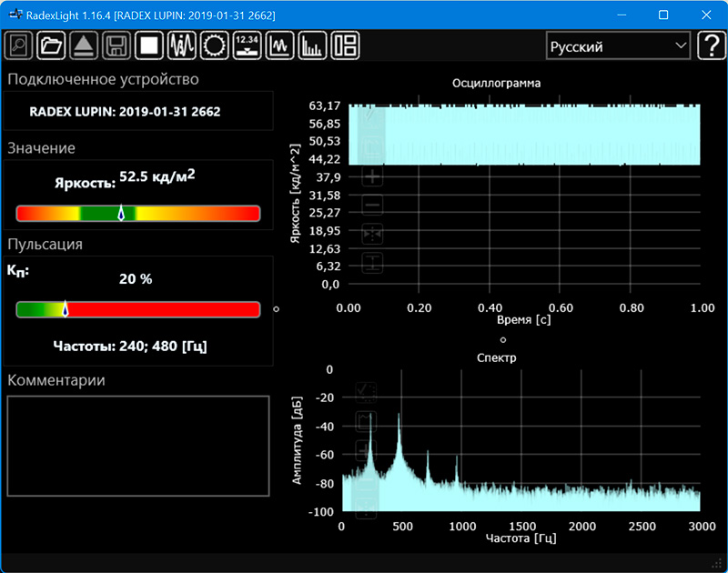
Task: Click the eject device triangle icon
Action: pyautogui.click(x=84, y=45)
